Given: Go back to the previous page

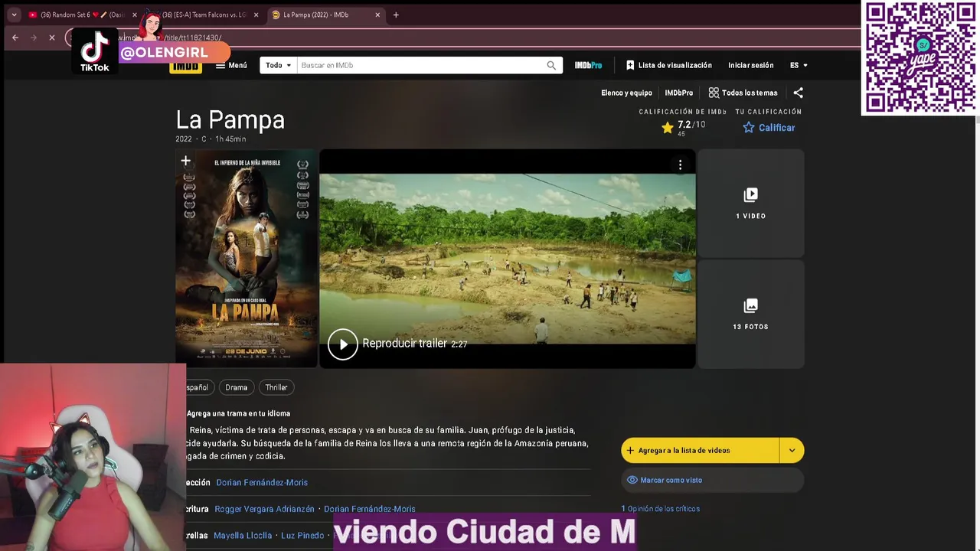Looking at the screenshot, I should pyautogui.click(x=15, y=37).
